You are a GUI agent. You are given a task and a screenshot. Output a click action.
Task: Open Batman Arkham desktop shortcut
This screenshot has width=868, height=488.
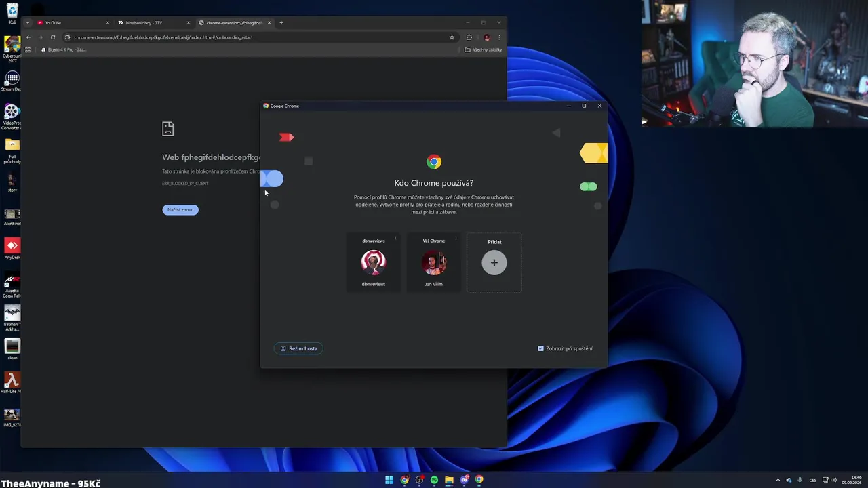(x=12, y=319)
